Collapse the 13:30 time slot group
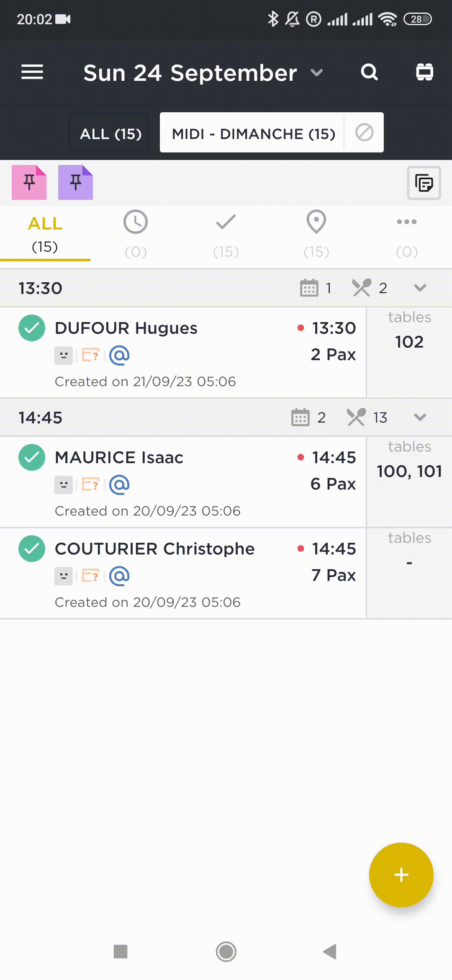 point(420,288)
